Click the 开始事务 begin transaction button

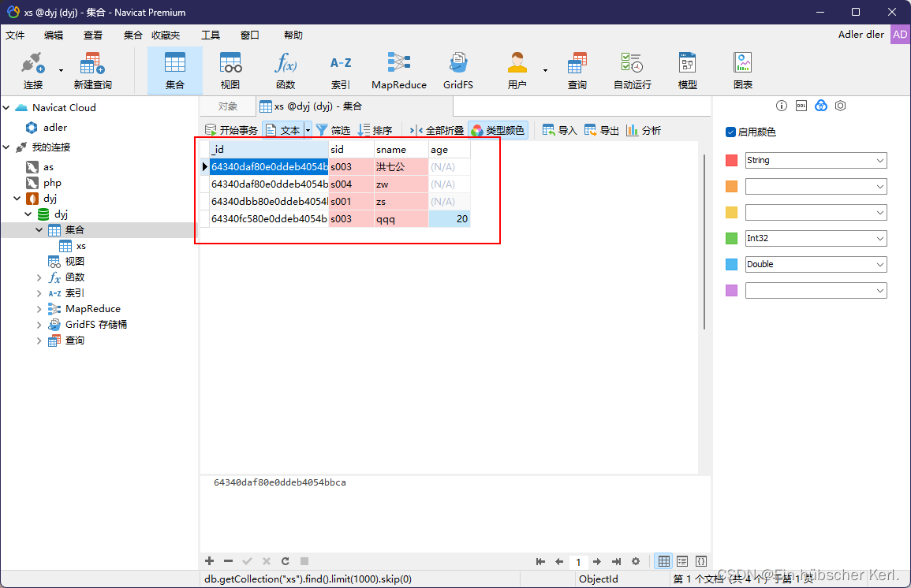pos(231,131)
